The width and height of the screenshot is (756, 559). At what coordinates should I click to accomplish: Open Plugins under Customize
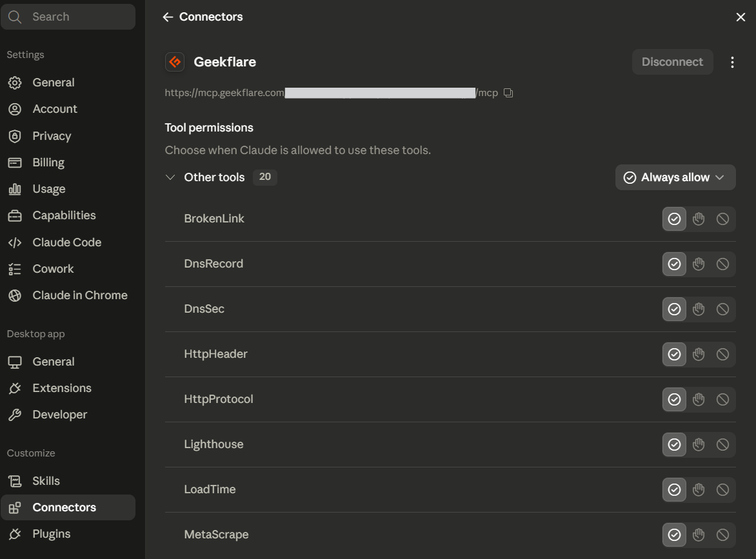tap(68, 534)
